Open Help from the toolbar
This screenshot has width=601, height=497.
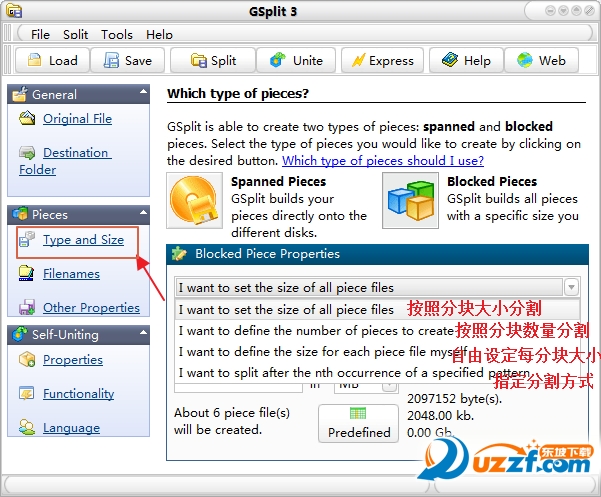click(x=466, y=60)
